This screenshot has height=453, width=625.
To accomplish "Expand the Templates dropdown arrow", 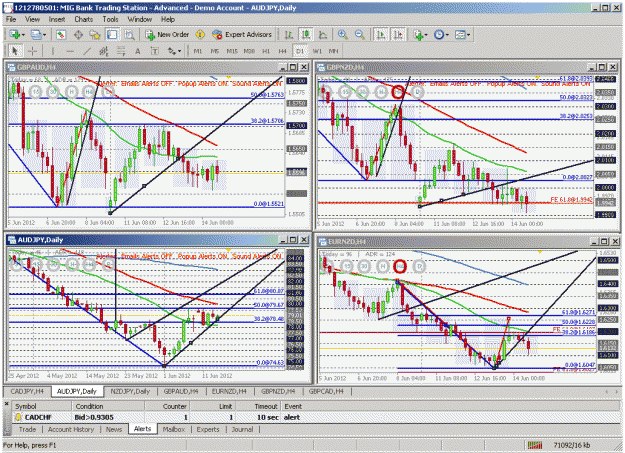I will tap(468, 35).
